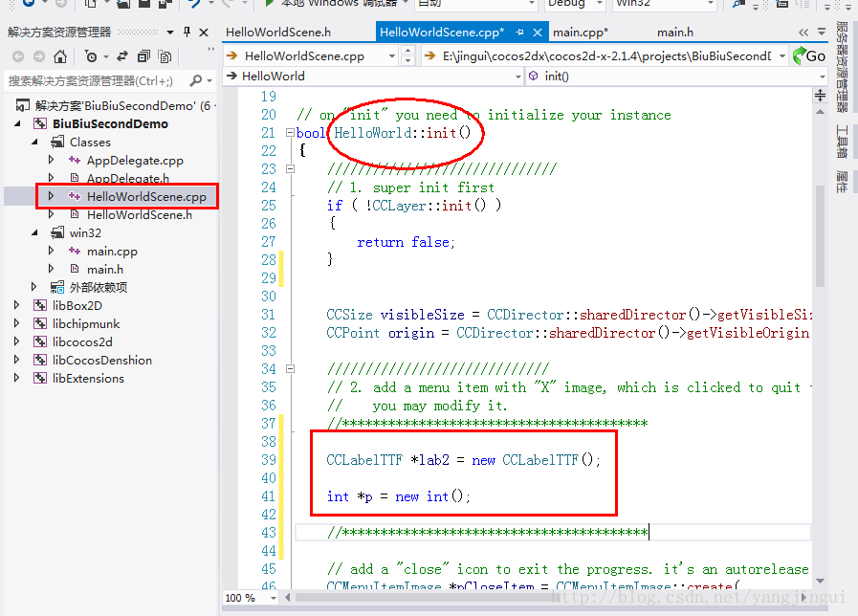Open the Debug configuration dropdown
This screenshot has height=616, width=858.
[600, 3]
